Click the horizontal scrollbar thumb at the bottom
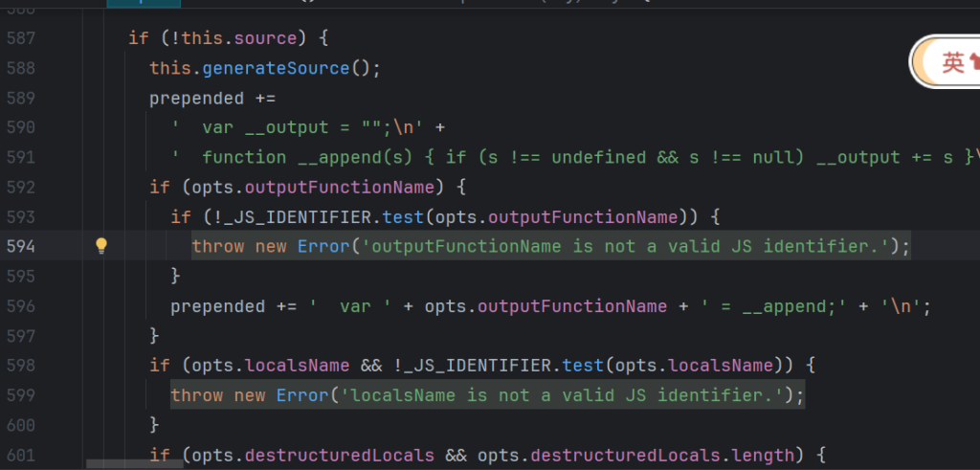The image size is (980, 470). coord(134,463)
